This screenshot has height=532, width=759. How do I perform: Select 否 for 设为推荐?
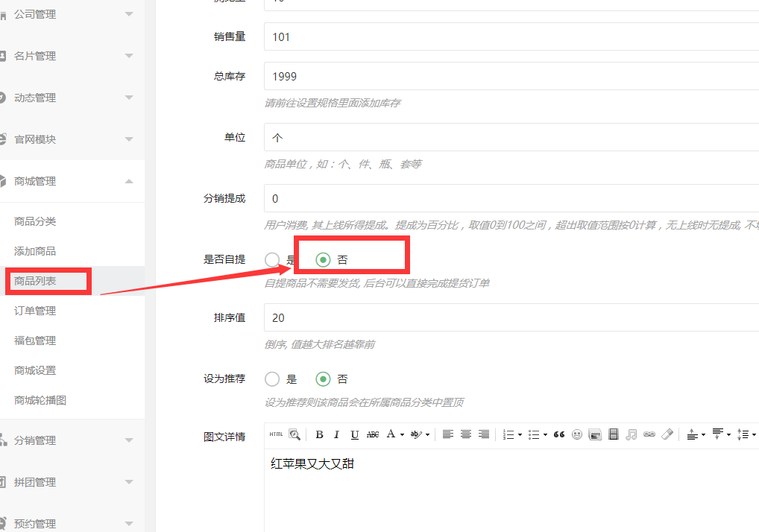point(323,379)
